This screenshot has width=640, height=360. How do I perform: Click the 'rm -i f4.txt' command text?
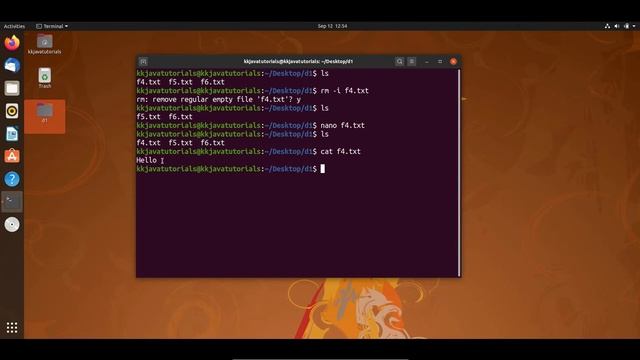pos(344,91)
